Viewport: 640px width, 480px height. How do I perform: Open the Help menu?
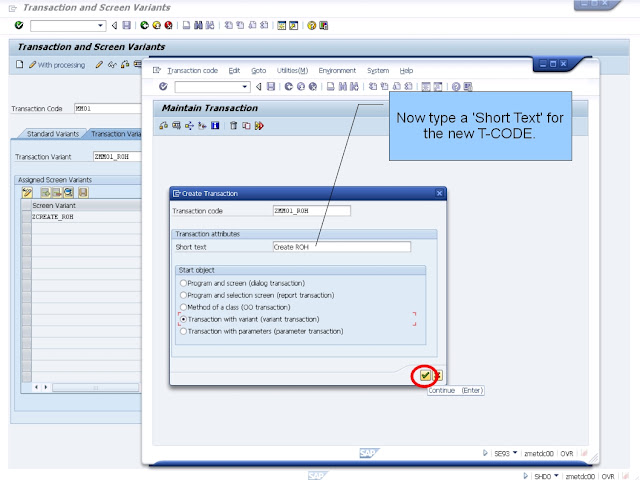click(x=406, y=70)
